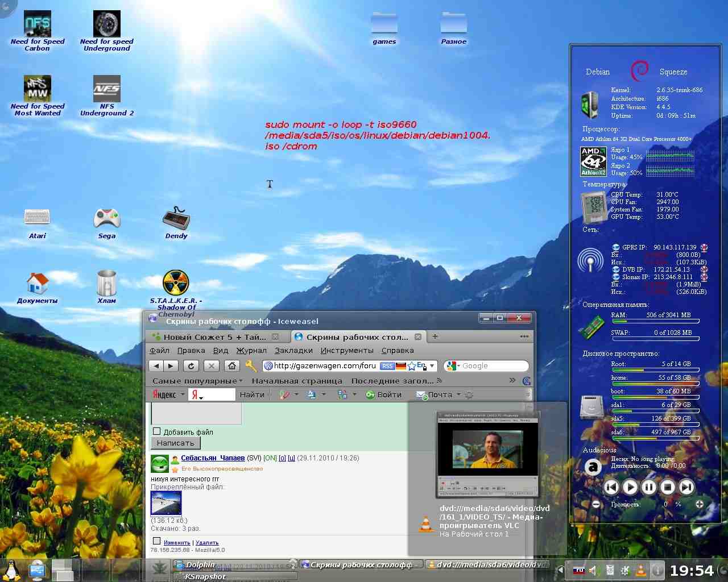Screen dimensions: 728x582
Task: Click the stop loading X button
Action: [211, 366]
